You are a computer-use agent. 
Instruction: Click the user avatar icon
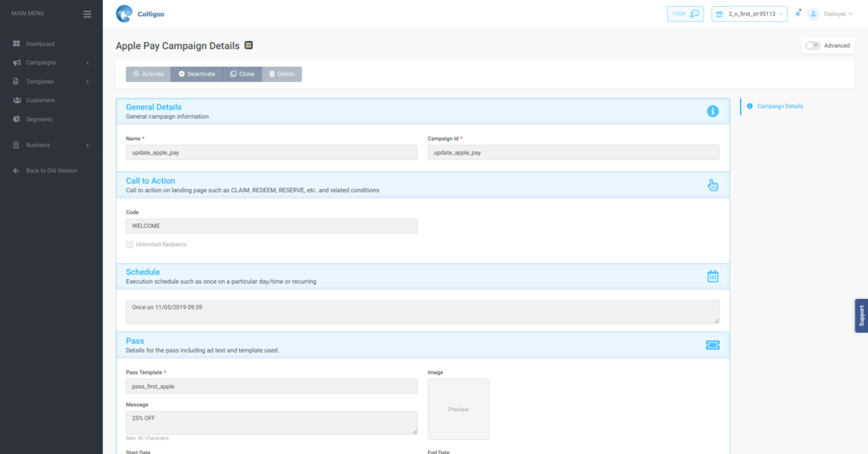813,14
